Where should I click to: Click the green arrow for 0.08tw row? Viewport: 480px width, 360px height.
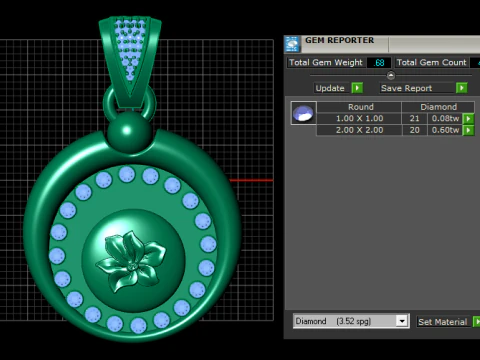pos(468,118)
